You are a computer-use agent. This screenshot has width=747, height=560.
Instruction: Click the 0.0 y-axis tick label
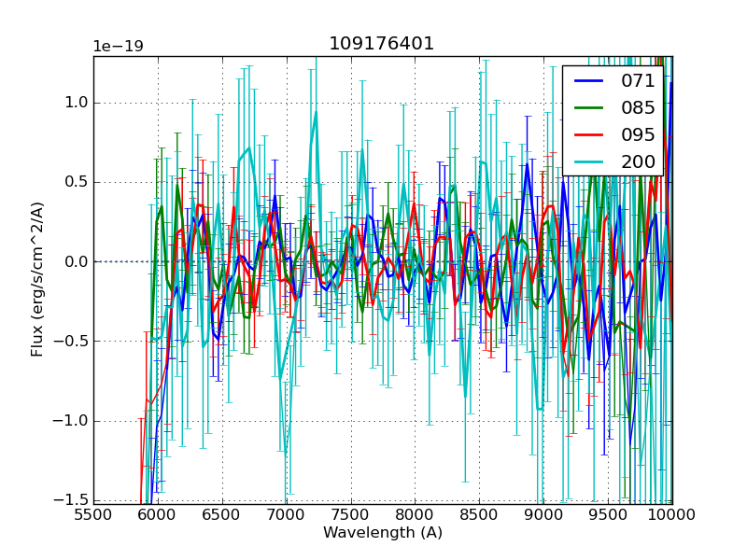coord(76,261)
